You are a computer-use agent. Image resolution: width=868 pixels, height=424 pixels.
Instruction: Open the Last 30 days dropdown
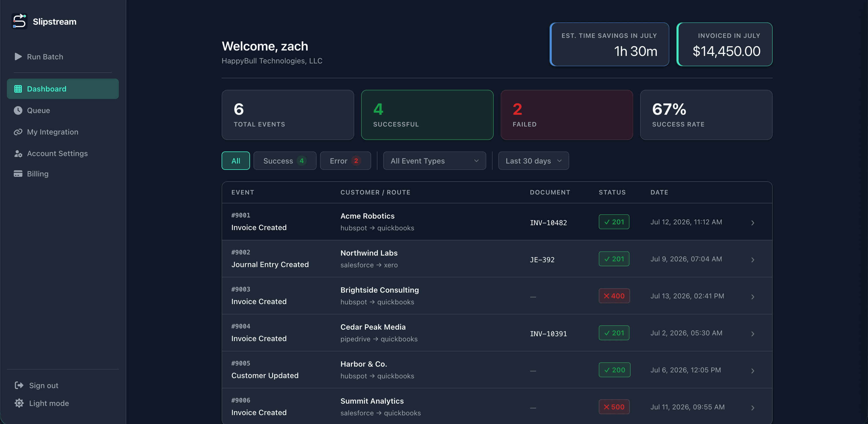[x=533, y=161]
